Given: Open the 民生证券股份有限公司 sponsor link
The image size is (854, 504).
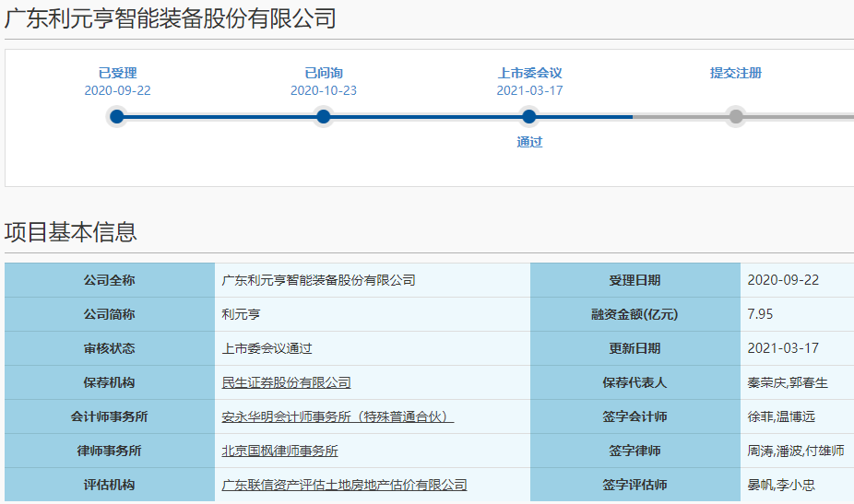Looking at the screenshot, I should pos(286,382).
